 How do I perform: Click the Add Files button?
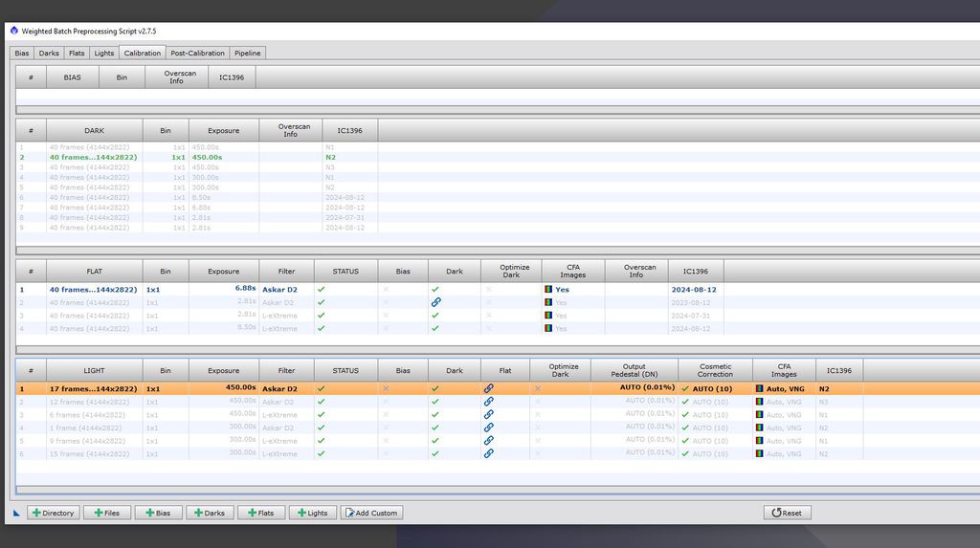[x=107, y=513]
